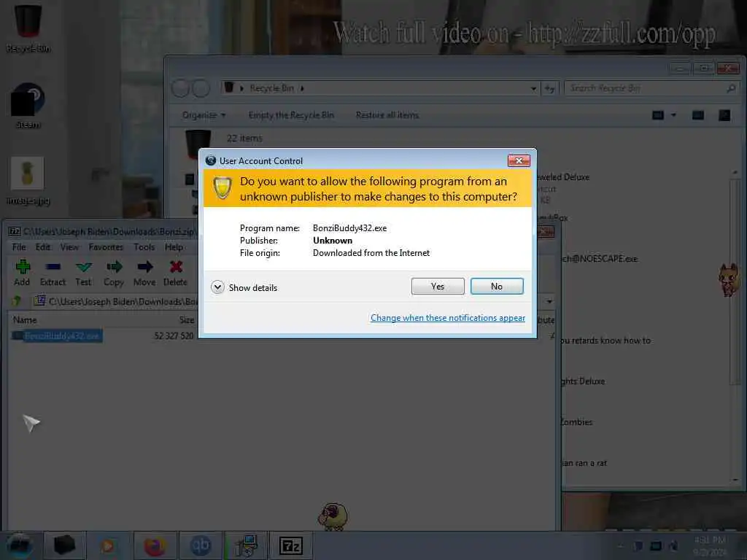
Task: Click the change view icon in Explorer
Action: pyautogui.click(x=658, y=115)
